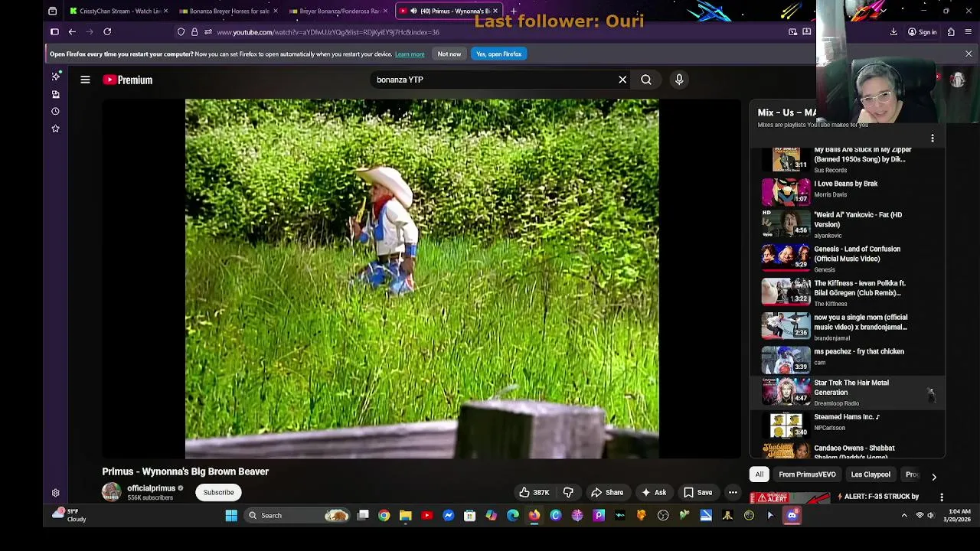Screen dimensions: 980x551
Task: Open the YouTube guide hamburger menu
Action: point(85,80)
